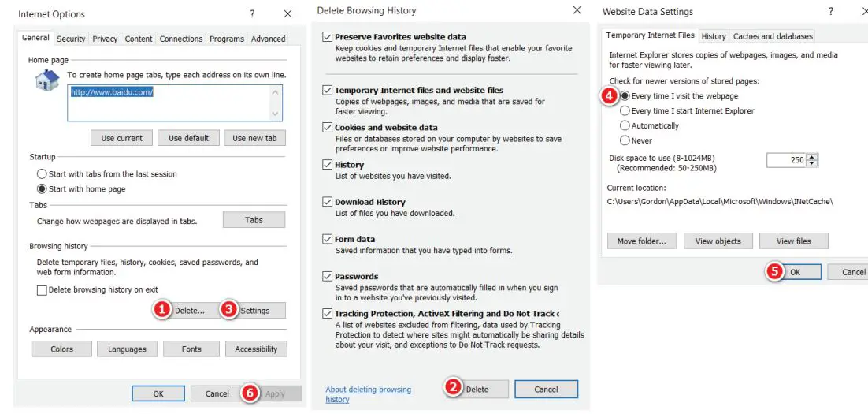Select Start with tabs from last session
The height and width of the screenshot is (414, 868).
pyautogui.click(x=42, y=174)
